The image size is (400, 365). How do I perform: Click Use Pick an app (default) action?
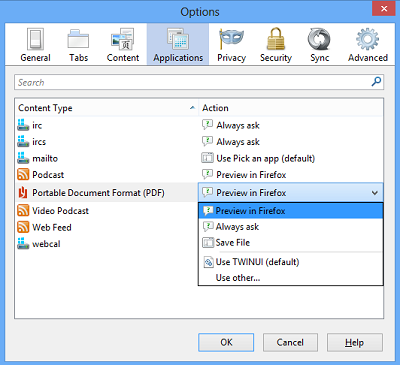click(x=266, y=158)
